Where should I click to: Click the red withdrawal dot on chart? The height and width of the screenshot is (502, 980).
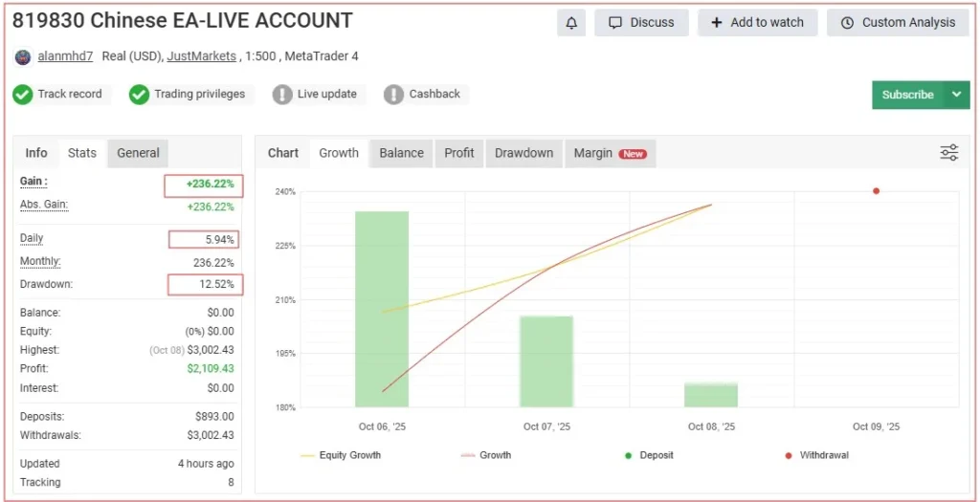click(877, 191)
